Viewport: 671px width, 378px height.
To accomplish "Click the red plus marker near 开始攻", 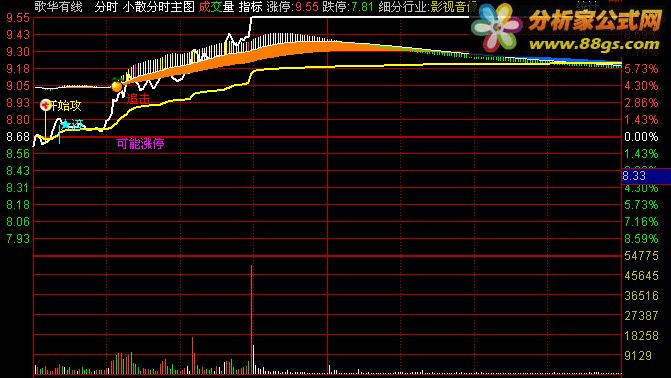I will tap(45, 104).
